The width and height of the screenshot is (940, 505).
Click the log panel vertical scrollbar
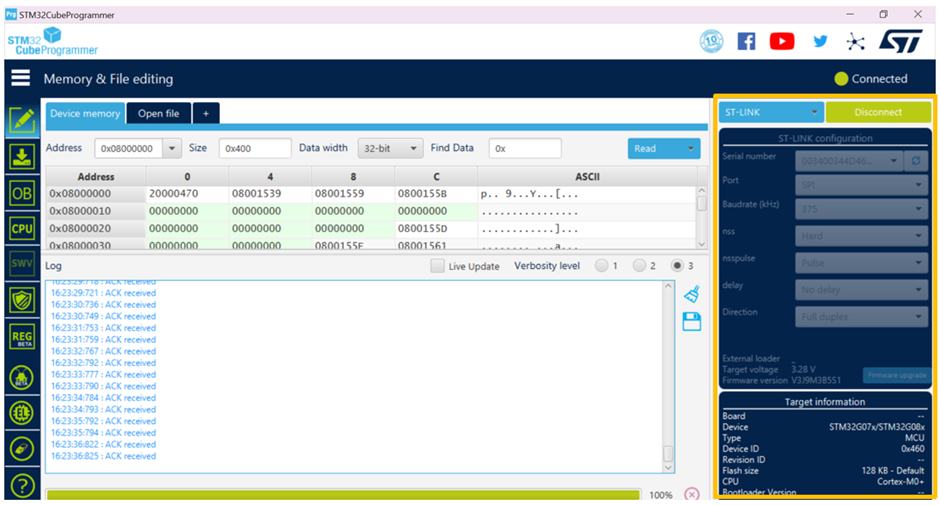pos(668,376)
